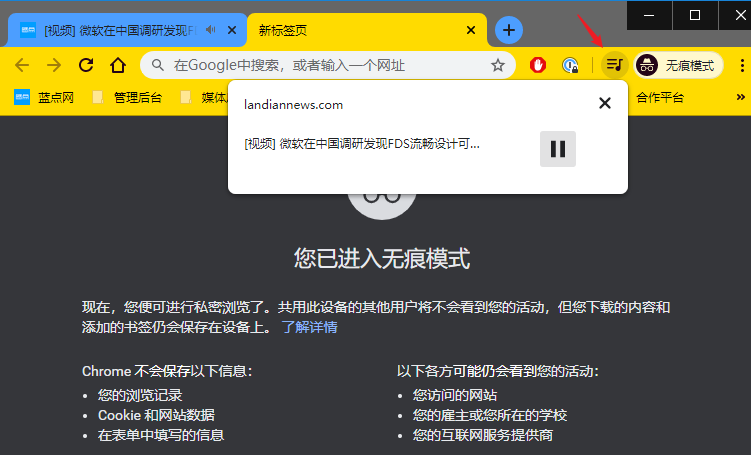Expand the hidden bookmarks overflow chevron
The image size is (751, 455).
tap(740, 97)
